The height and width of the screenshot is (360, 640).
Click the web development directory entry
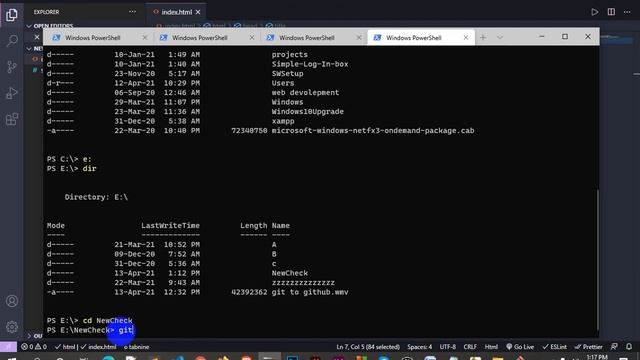(305, 93)
